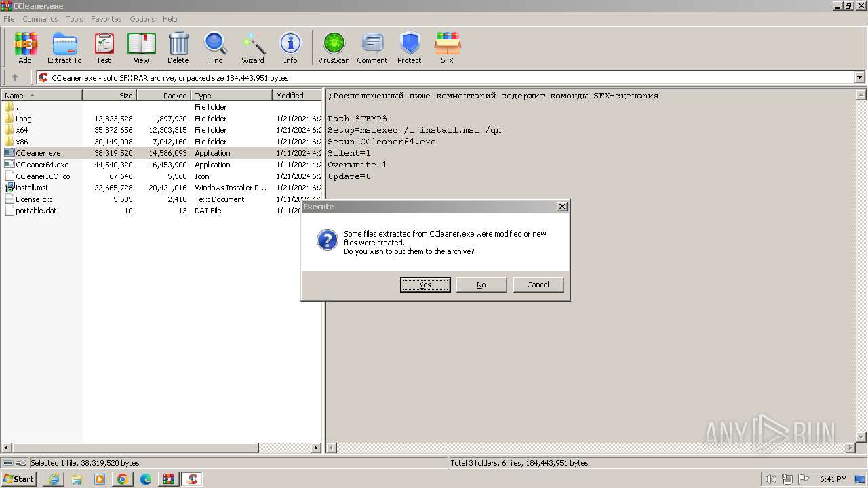
Task: Expand the archive path dropdown
Action: pos(859,77)
